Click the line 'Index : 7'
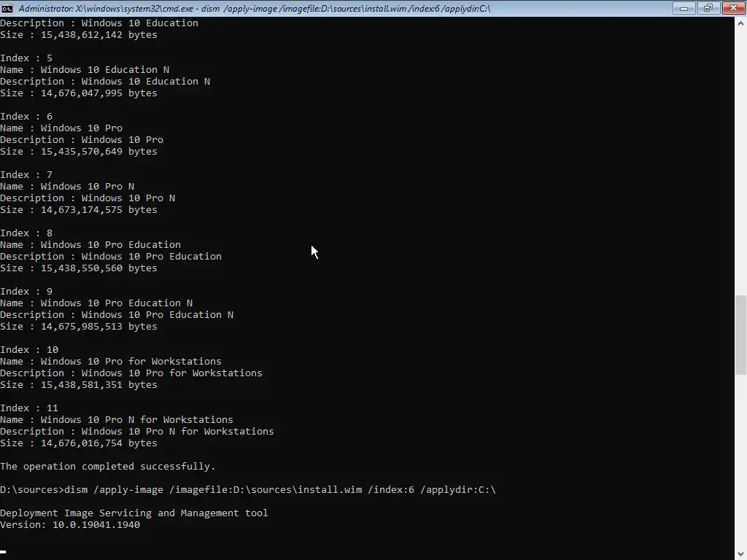This screenshot has width=747, height=560. click(26, 175)
